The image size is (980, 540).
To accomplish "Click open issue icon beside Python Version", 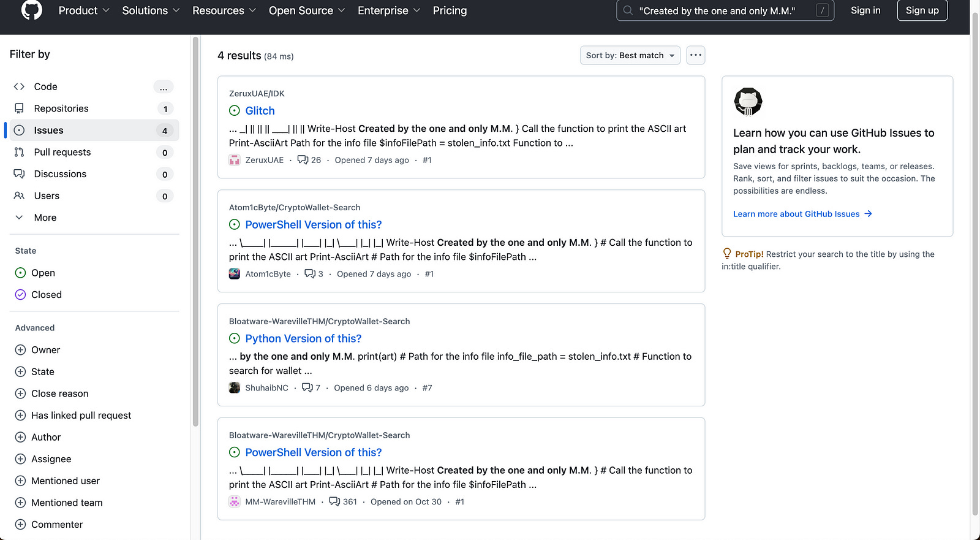I will tap(235, 338).
